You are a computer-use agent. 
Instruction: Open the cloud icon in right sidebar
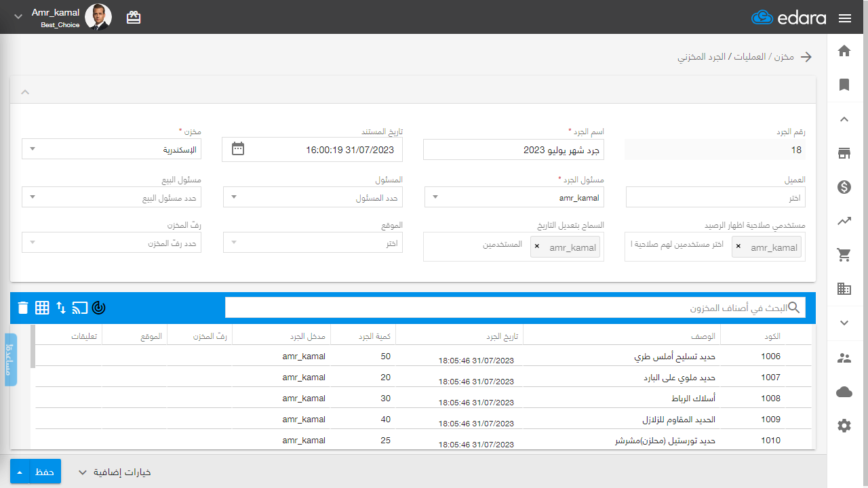[844, 392]
